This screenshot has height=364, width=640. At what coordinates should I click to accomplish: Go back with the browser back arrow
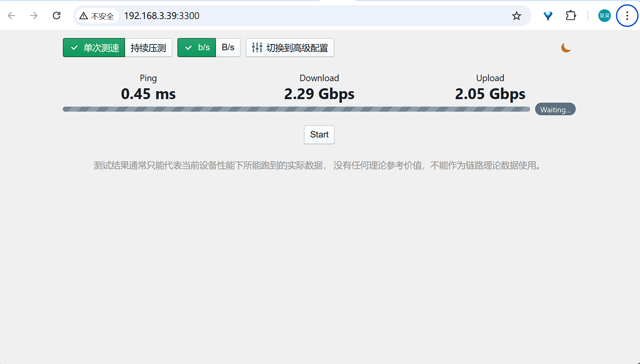tap(11, 15)
